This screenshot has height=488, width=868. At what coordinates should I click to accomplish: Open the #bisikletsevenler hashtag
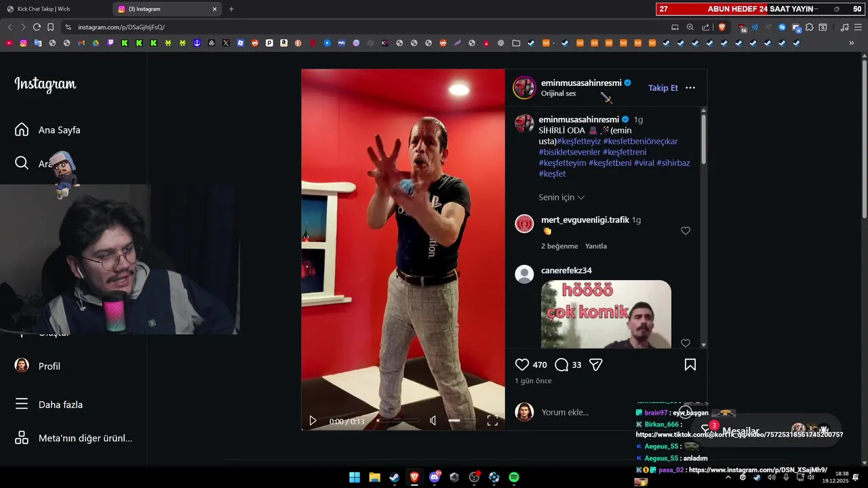point(570,152)
